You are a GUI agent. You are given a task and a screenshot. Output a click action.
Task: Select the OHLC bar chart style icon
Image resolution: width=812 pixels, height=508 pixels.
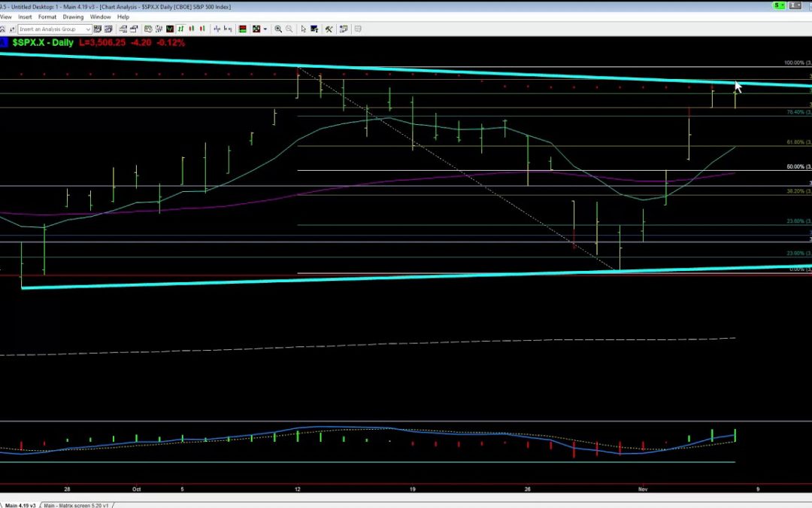[x=180, y=29]
